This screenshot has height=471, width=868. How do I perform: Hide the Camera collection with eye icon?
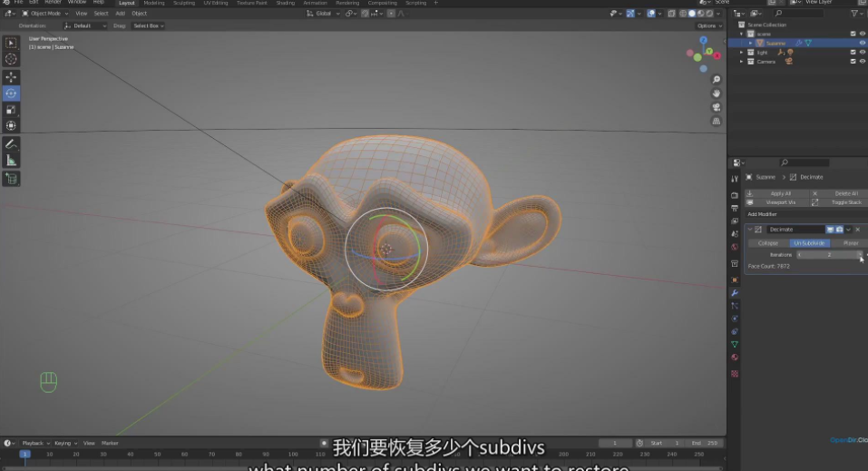point(862,62)
